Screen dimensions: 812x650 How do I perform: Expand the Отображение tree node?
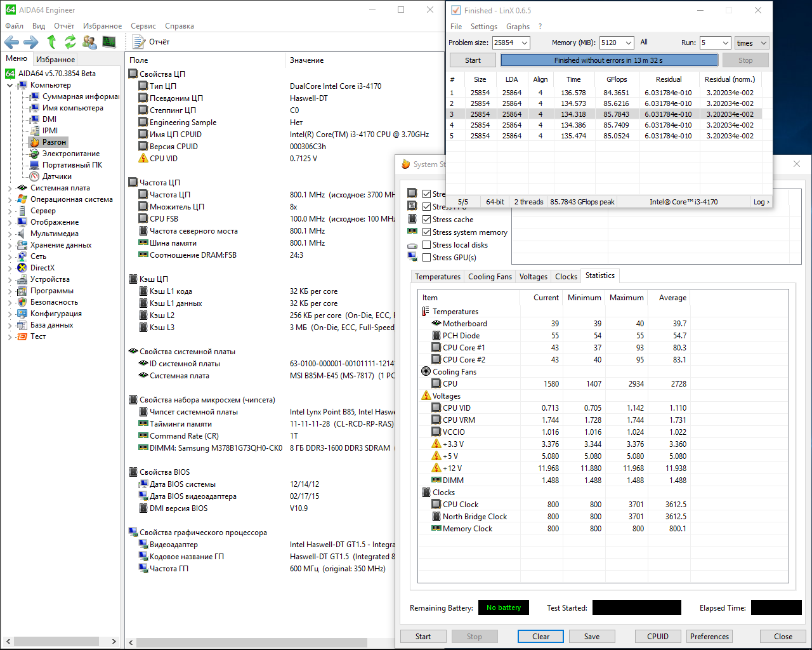10,222
